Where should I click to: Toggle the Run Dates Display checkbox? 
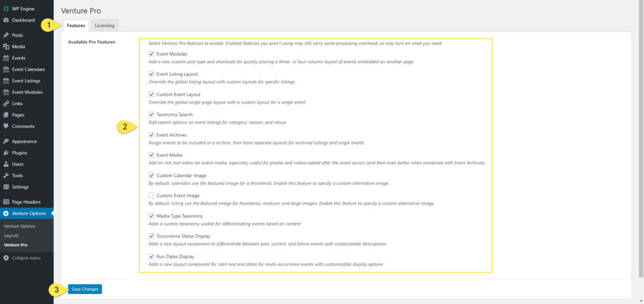[x=151, y=256]
